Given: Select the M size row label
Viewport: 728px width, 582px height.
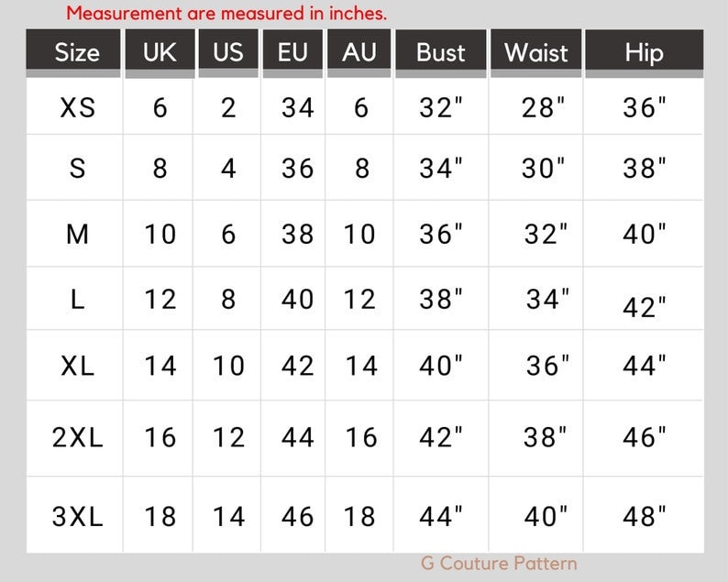Looking at the screenshot, I should point(78,234).
